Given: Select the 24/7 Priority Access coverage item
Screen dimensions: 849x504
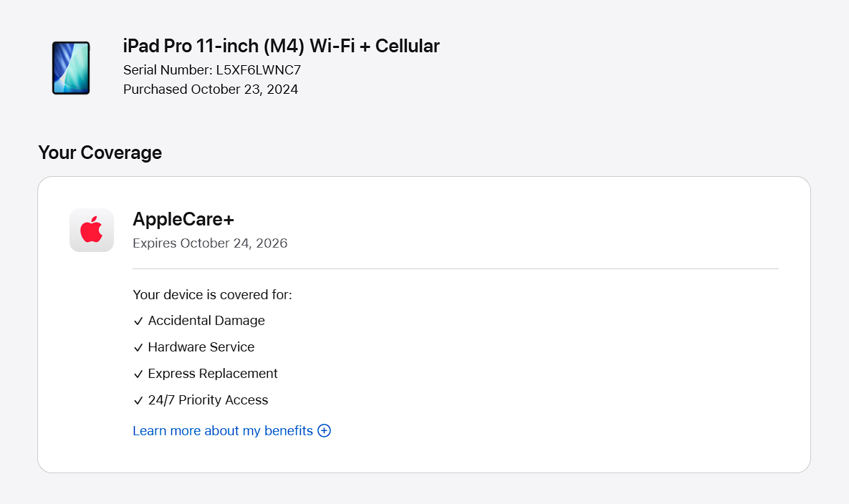Looking at the screenshot, I should [208, 400].
